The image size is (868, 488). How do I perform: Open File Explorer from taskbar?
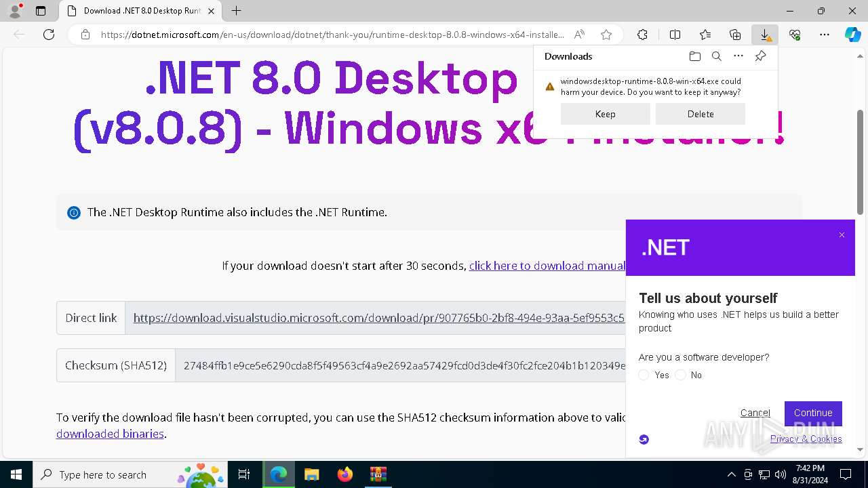coord(311,474)
